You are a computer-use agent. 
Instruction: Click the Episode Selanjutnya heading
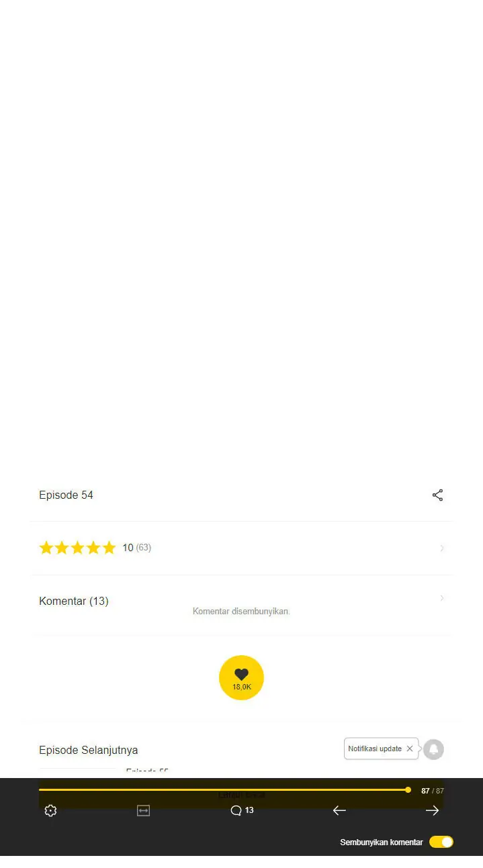click(x=88, y=750)
